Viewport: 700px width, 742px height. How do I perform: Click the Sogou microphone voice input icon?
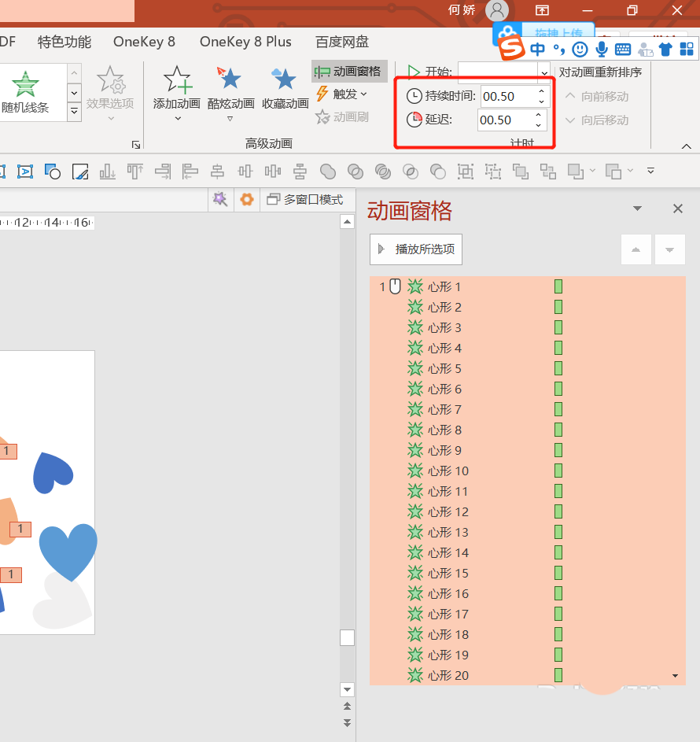[602, 49]
